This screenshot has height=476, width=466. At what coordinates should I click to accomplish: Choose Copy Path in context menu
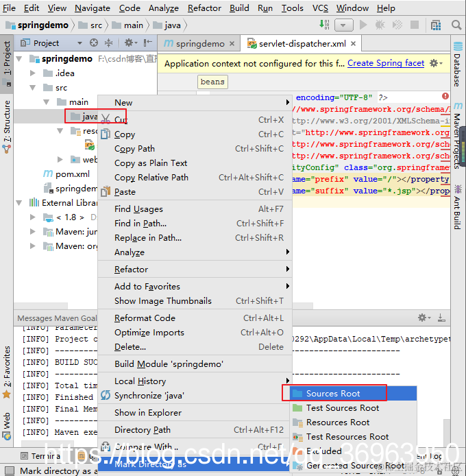tap(195, 148)
